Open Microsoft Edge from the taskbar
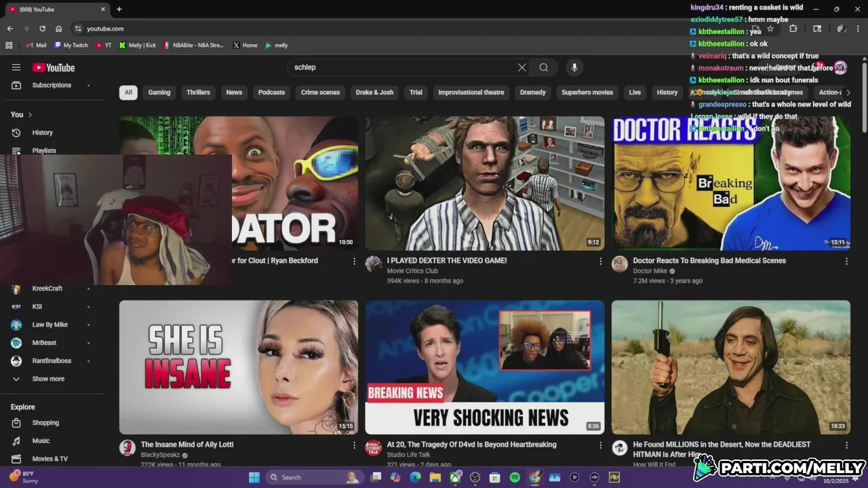868x488 pixels. point(416,477)
